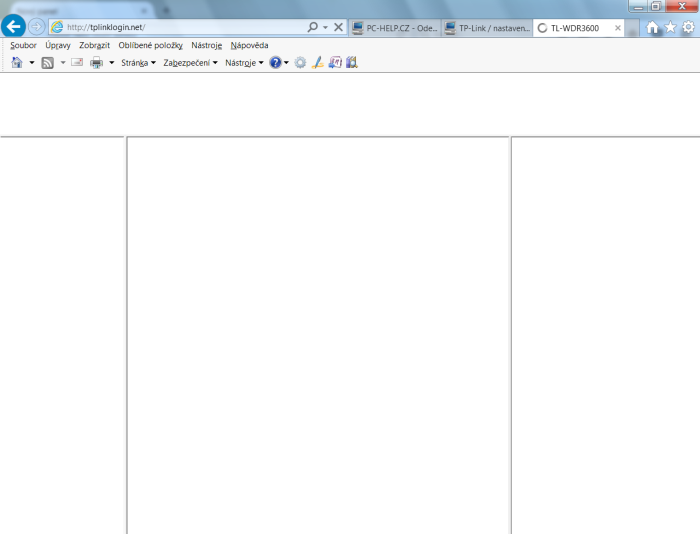Expand the RSS feeds dropdown arrow
700x534 pixels.
(63, 63)
